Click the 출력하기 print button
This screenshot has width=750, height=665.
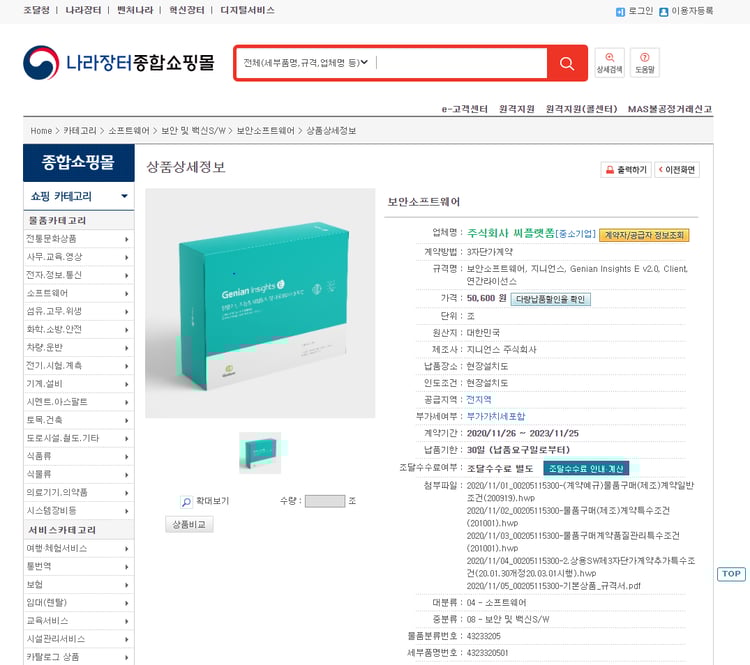[626, 170]
